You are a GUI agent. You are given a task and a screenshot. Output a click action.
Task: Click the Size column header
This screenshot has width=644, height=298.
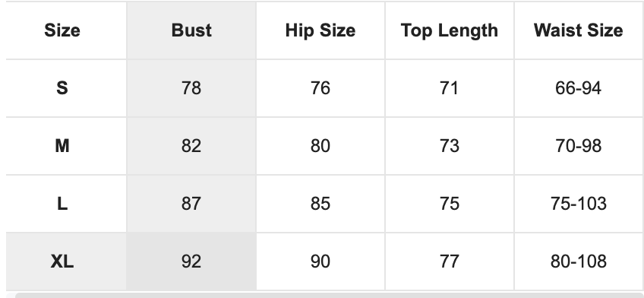pos(62,30)
